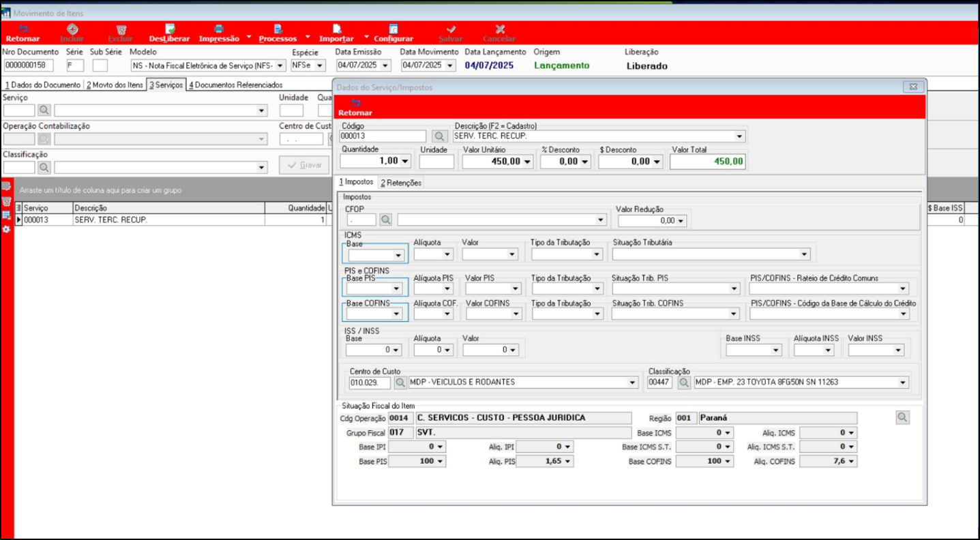Viewport: 980px width, 540px height.
Task: Click the DesLiberar toolbar icon
Action: coord(169,33)
